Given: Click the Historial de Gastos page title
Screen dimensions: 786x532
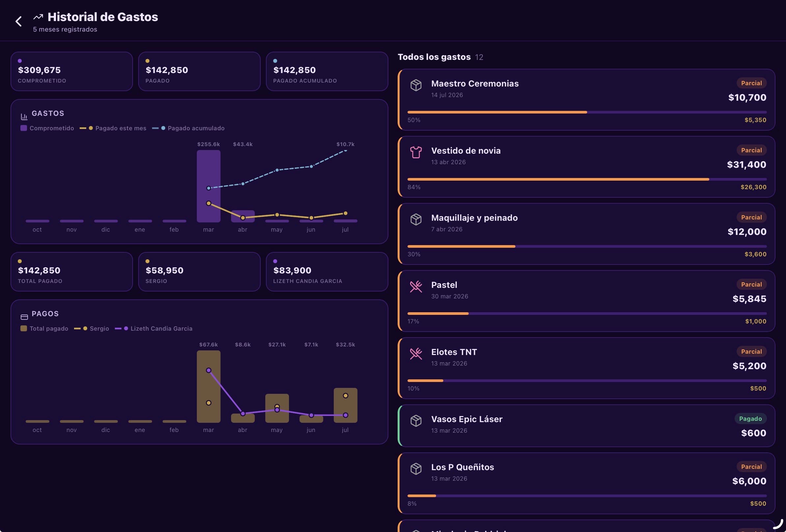Looking at the screenshot, I should 103,17.
